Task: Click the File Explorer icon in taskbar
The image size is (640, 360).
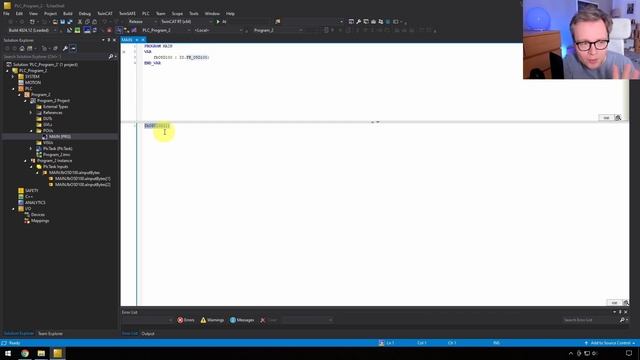Action: 41,353
